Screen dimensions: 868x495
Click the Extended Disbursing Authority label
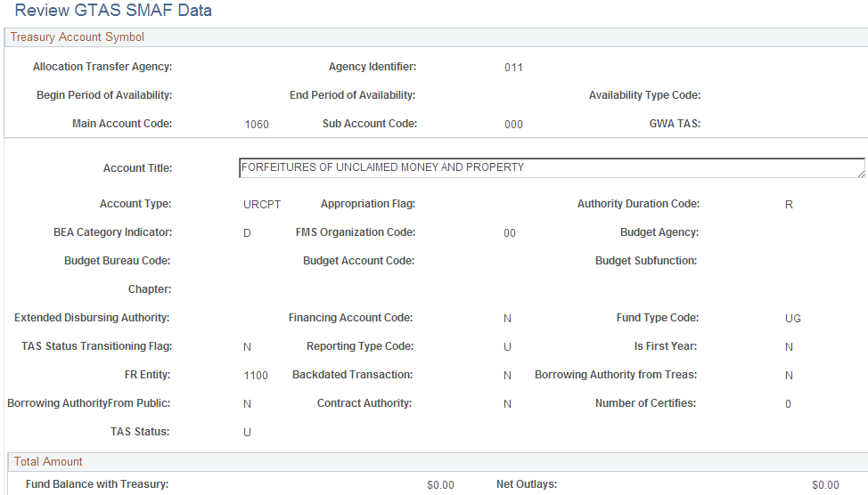[x=92, y=318]
